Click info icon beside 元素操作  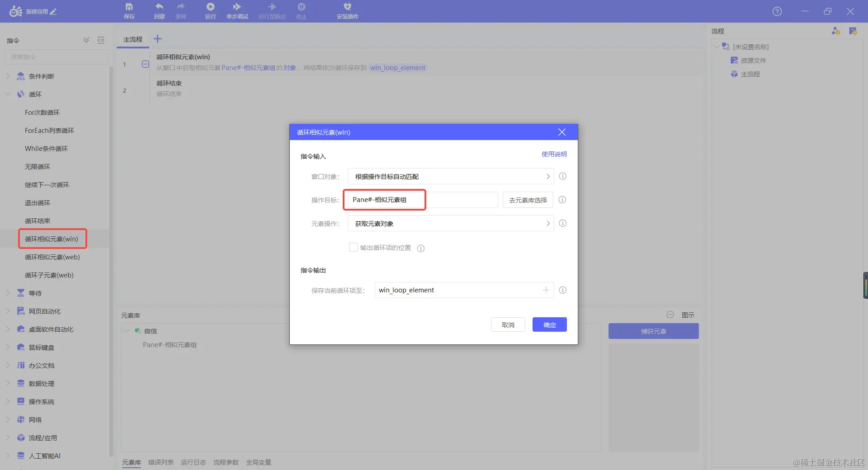562,223
